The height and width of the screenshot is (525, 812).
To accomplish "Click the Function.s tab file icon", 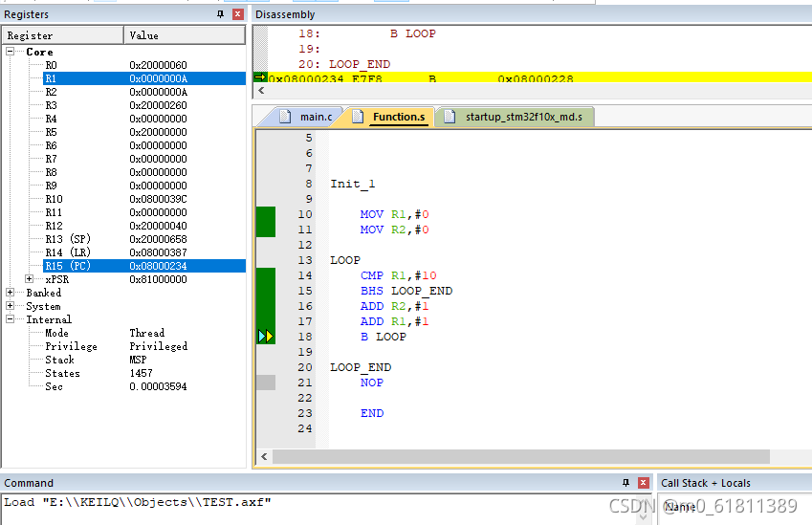I will click(358, 117).
